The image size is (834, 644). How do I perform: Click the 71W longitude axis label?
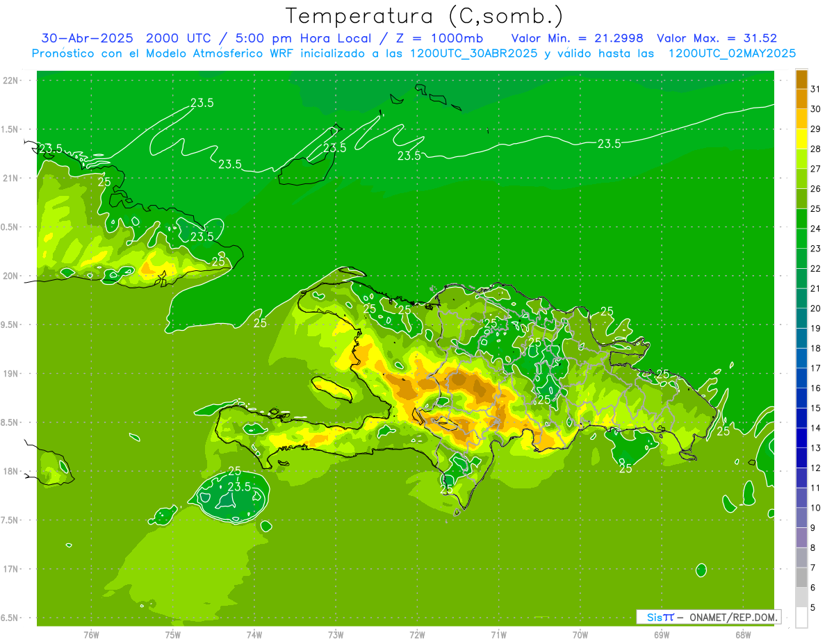coord(498,635)
